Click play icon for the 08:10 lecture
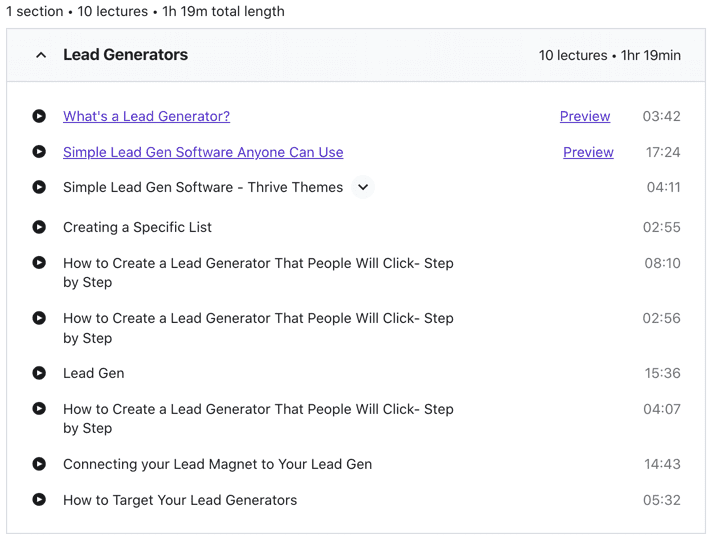 pyautogui.click(x=39, y=262)
